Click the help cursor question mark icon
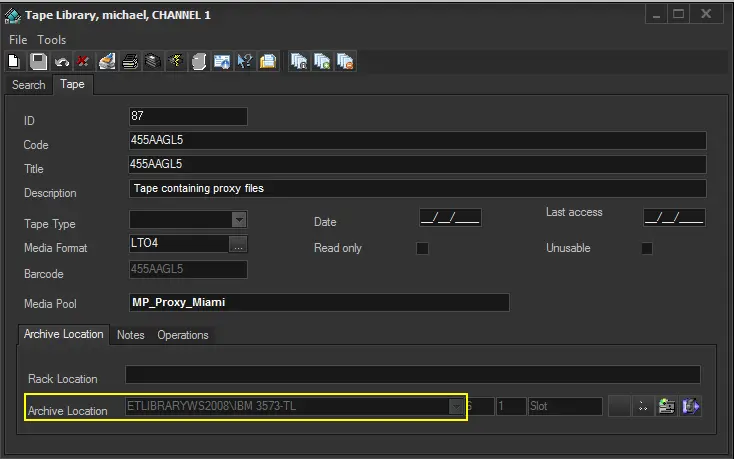Screen dimensions: 734x459 pyautogui.click(x=245, y=62)
